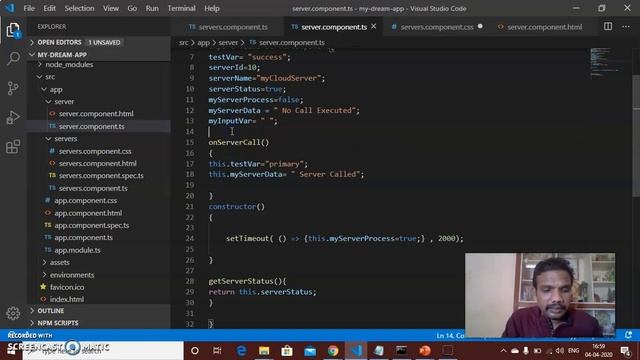This screenshot has height=360, width=640.
Task: Open the clock and date in taskbar
Action: (598, 351)
